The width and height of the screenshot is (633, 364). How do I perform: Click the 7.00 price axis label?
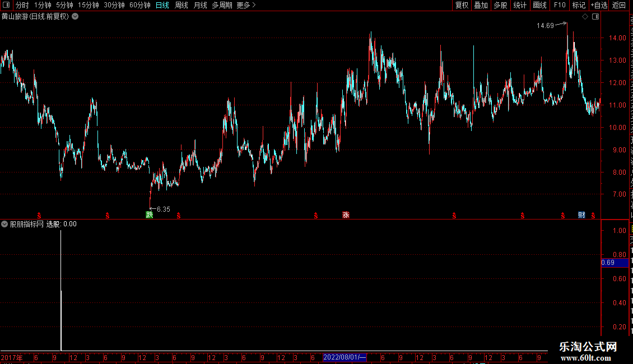pyautogui.click(x=619, y=194)
